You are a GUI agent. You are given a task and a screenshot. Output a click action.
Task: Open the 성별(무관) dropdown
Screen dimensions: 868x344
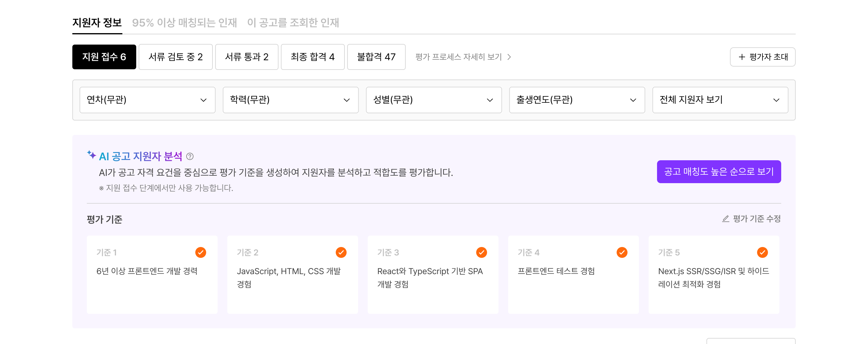(x=434, y=100)
